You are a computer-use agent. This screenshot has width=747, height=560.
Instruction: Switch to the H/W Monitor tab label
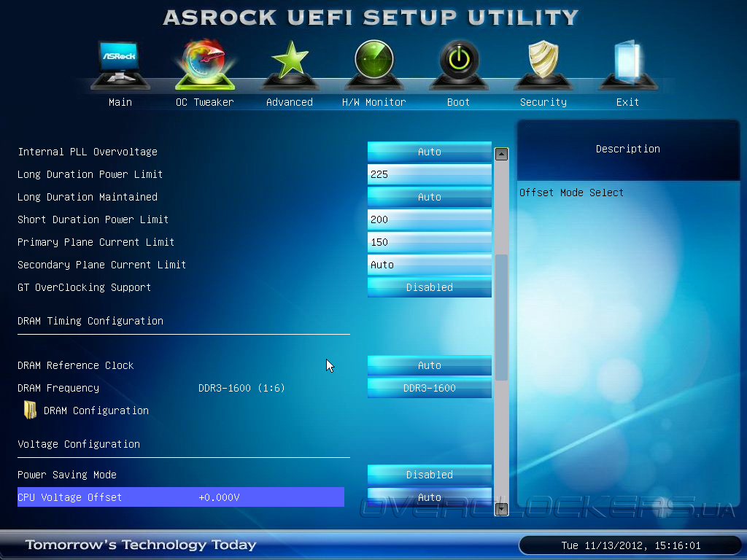tap(374, 102)
